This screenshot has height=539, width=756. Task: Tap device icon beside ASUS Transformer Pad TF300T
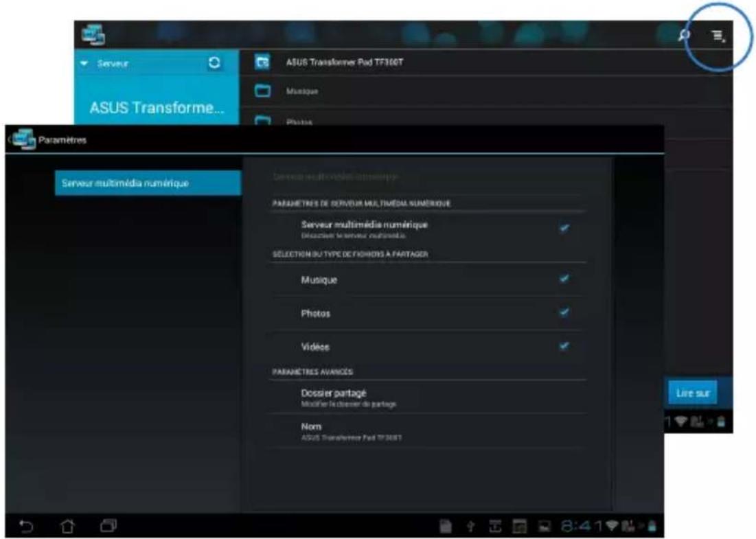262,62
